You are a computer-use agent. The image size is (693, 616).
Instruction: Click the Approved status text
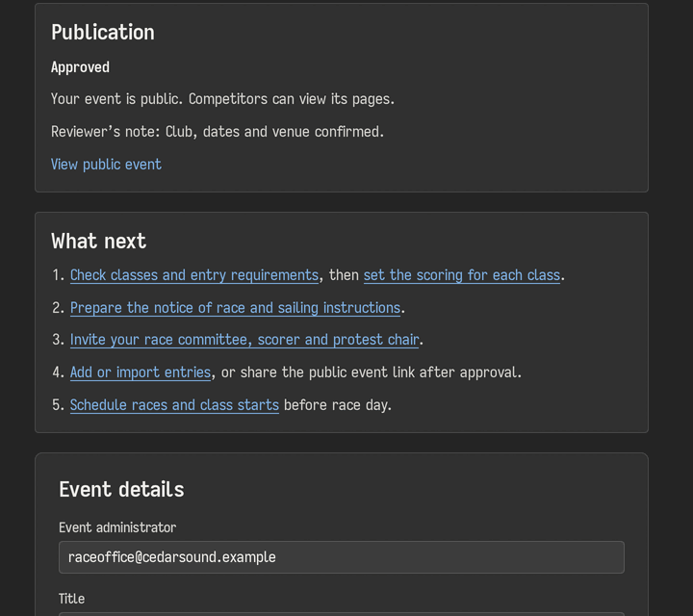80,67
